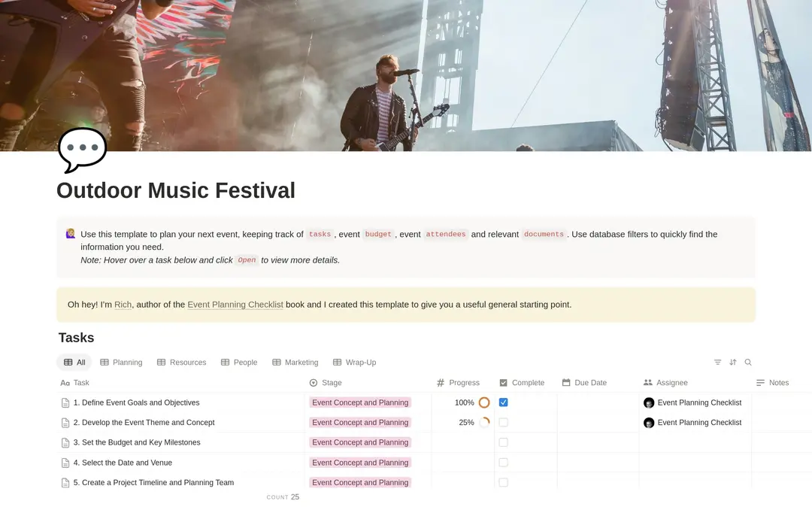This screenshot has height=507, width=812.
Task: Click the 'tasks' code tag in callout
Action: 320,234
